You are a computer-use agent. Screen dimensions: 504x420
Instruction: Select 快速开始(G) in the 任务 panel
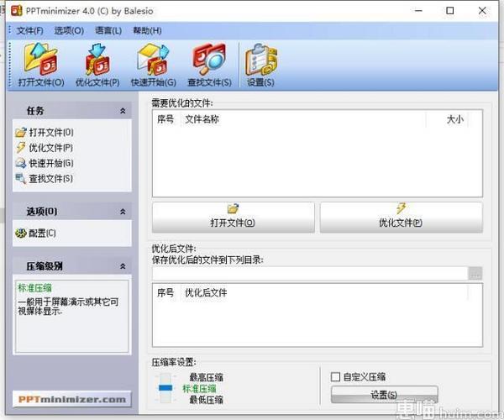click(x=45, y=163)
